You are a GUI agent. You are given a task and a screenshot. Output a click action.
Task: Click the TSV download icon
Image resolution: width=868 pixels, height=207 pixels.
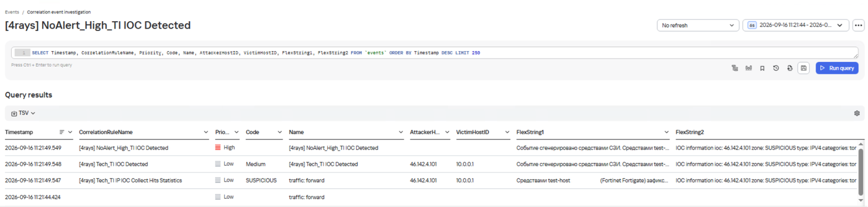point(14,113)
